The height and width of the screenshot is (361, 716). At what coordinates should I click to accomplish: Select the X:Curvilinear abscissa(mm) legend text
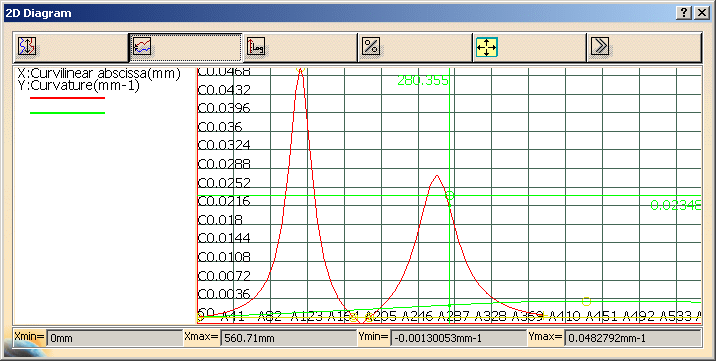(x=99, y=73)
